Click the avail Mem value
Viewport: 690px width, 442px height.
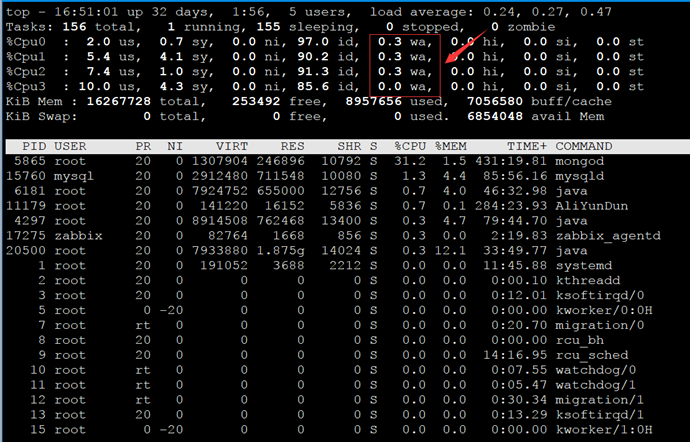click(x=495, y=116)
